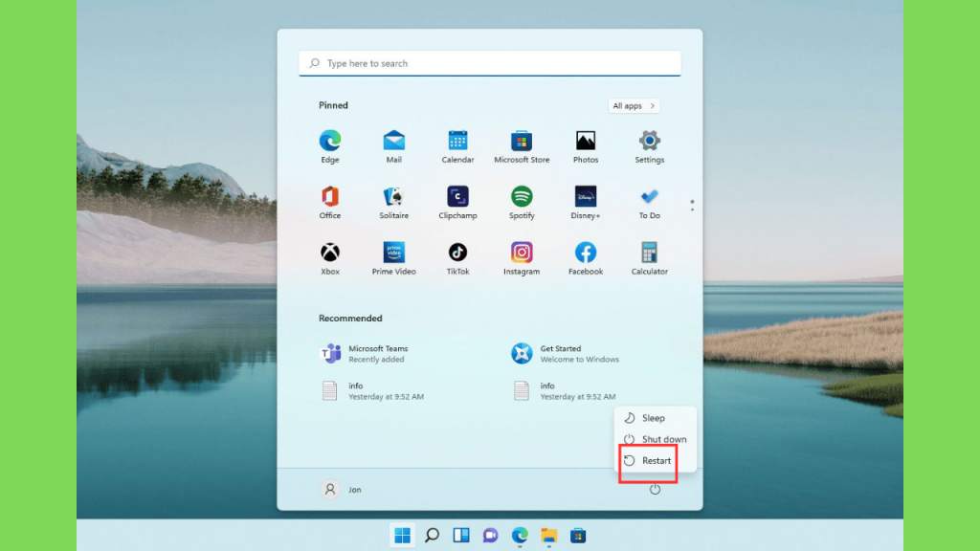Open the Edge pinned app
Screen dimensions: 980x551
330,146
